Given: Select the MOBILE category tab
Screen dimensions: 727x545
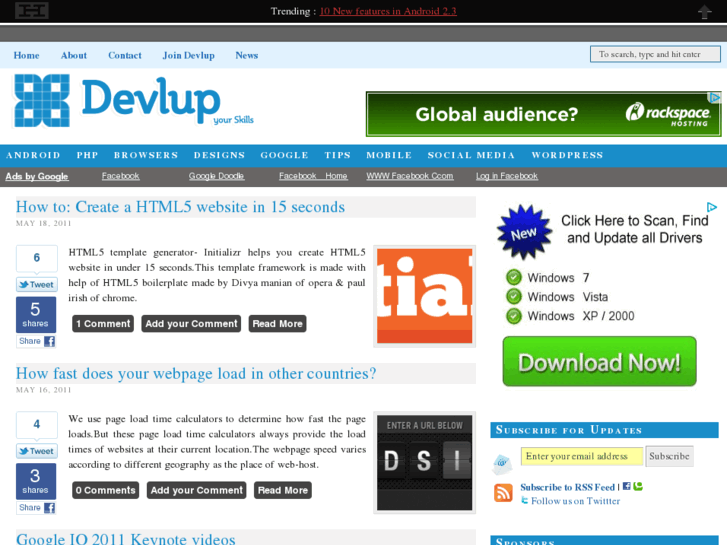Looking at the screenshot, I should click(389, 155).
